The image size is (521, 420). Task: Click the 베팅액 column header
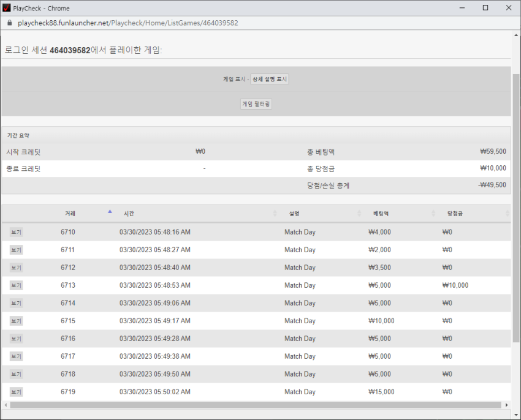[381, 214]
